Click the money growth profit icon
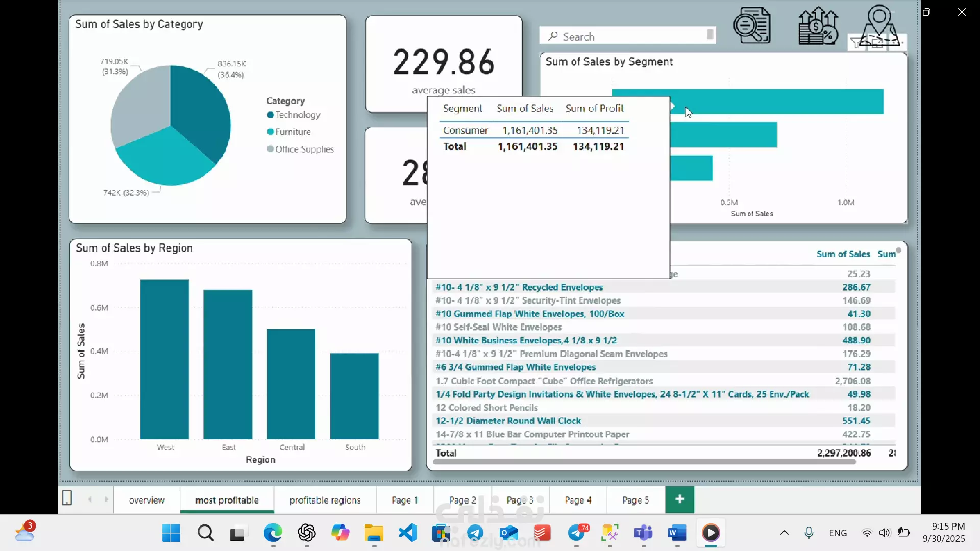This screenshot has height=551, width=980. pyautogui.click(x=818, y=26)
